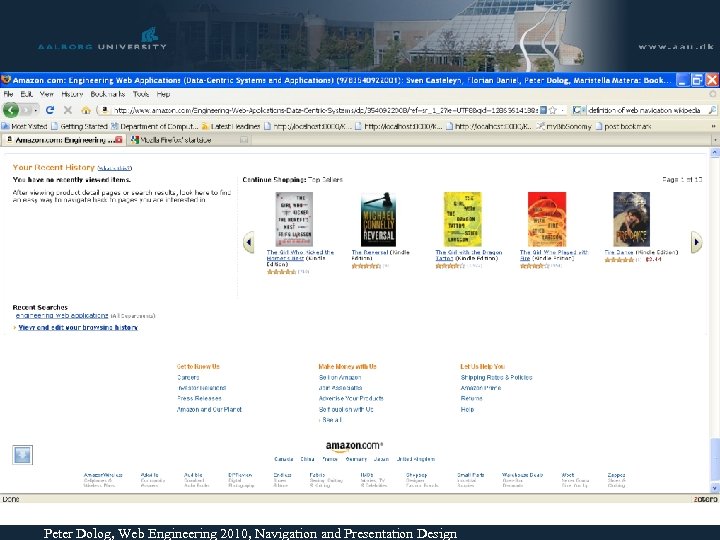This screenshot has width=720, height=540.
Task: Go to the Home page icon
Action: pos(85,110)
